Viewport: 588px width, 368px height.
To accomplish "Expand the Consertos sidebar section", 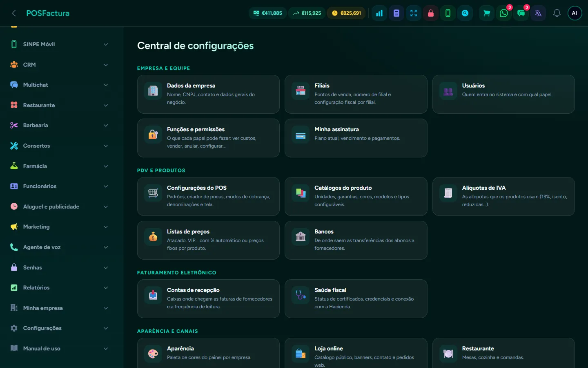I will pyautogui.click(x=60, y=146).
